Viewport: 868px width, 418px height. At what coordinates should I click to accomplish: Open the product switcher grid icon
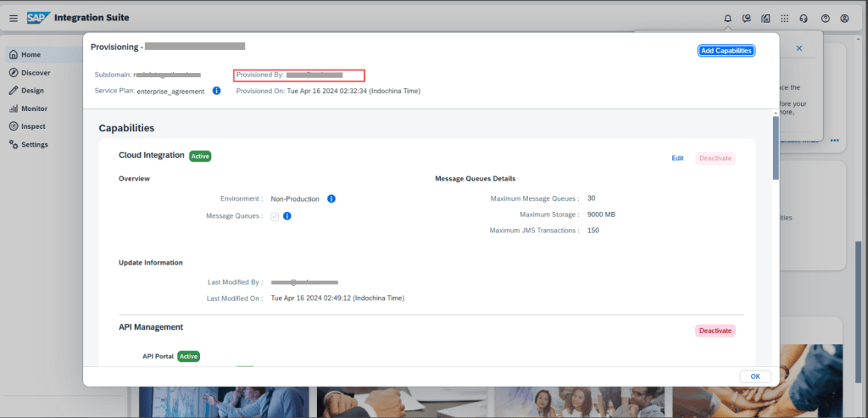[x=785, y=18]
